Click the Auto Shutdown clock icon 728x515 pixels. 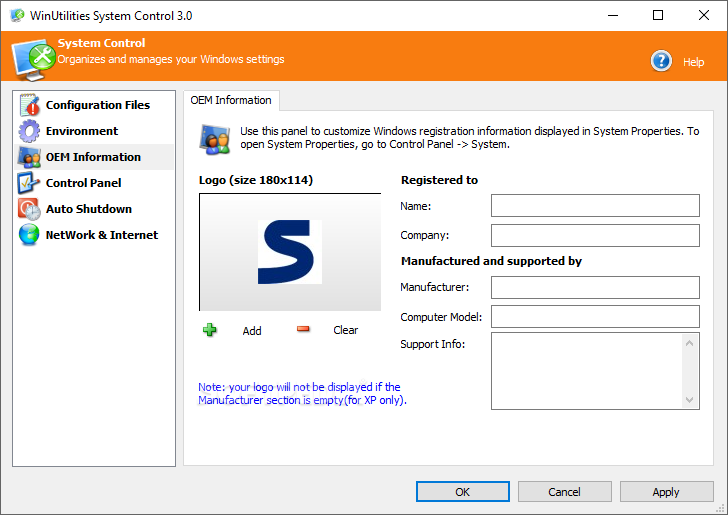point(29,209)
